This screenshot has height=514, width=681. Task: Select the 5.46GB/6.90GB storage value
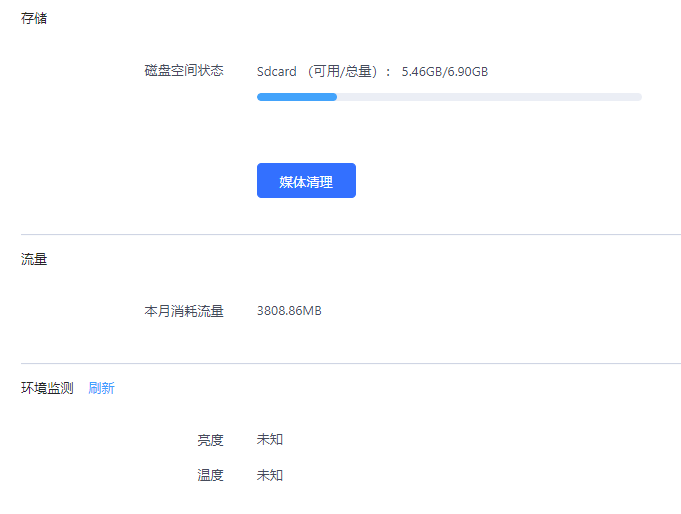pyautogui.click(x=445, y=71)
